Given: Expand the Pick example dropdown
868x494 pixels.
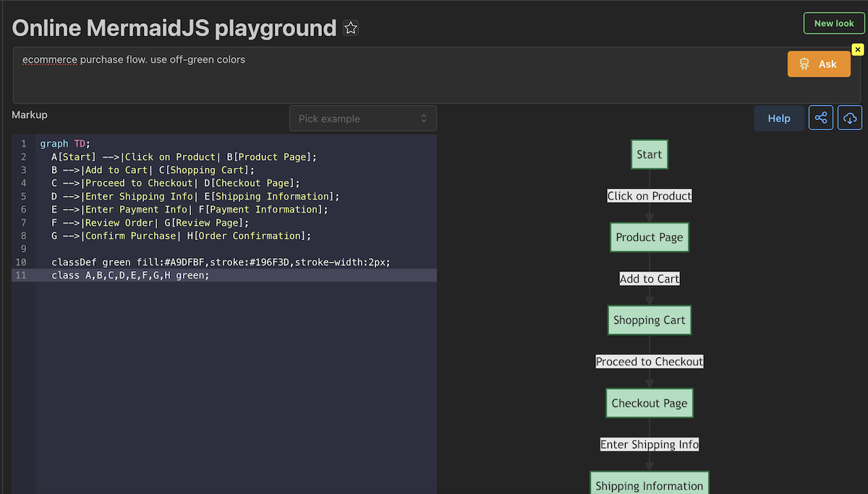Looking at the screenshot, I should pos(362,119).
